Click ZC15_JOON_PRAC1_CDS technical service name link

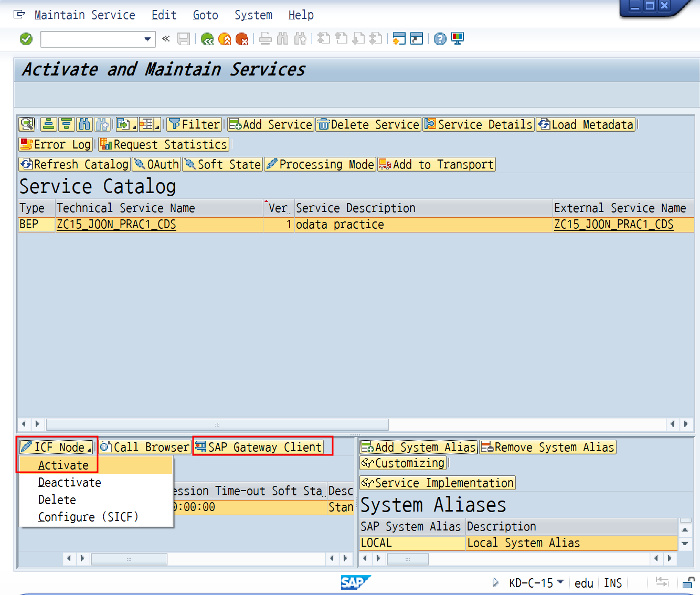point(116,225)
